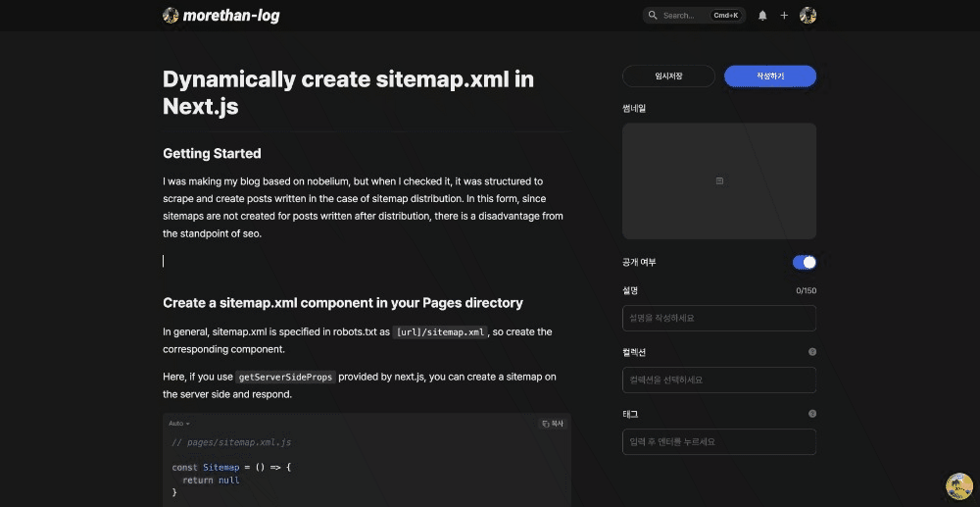
Task: Click the Cmd+K shortcut badge
Action: [725, 15]
